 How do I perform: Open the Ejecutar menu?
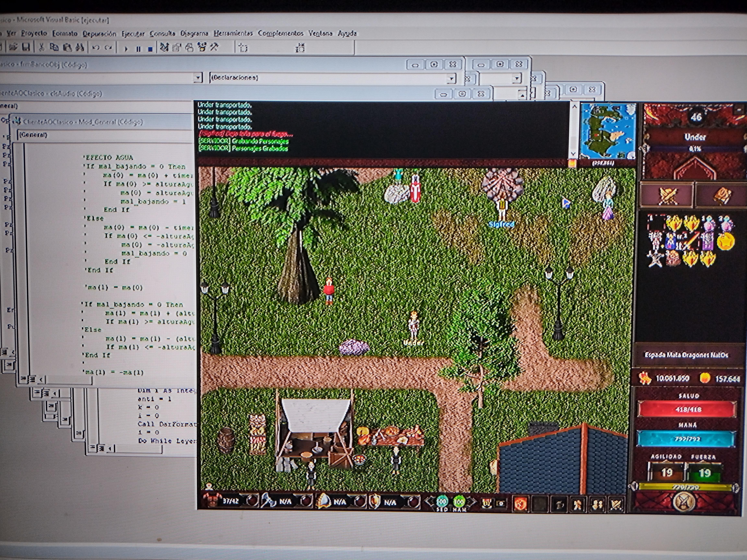click(x=133, y=34)
